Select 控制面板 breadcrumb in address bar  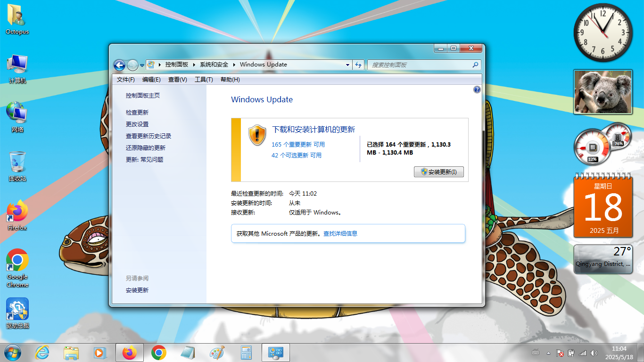point(177,65)
